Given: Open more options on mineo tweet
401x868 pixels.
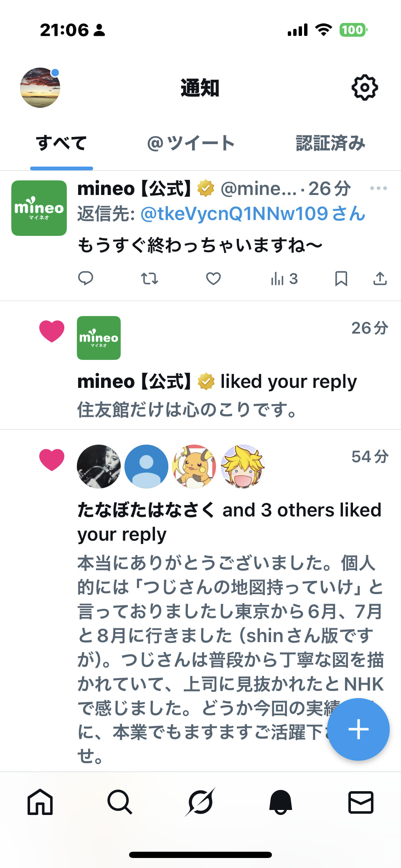Looking at the screenshot, I should click(x=378, y=188).
